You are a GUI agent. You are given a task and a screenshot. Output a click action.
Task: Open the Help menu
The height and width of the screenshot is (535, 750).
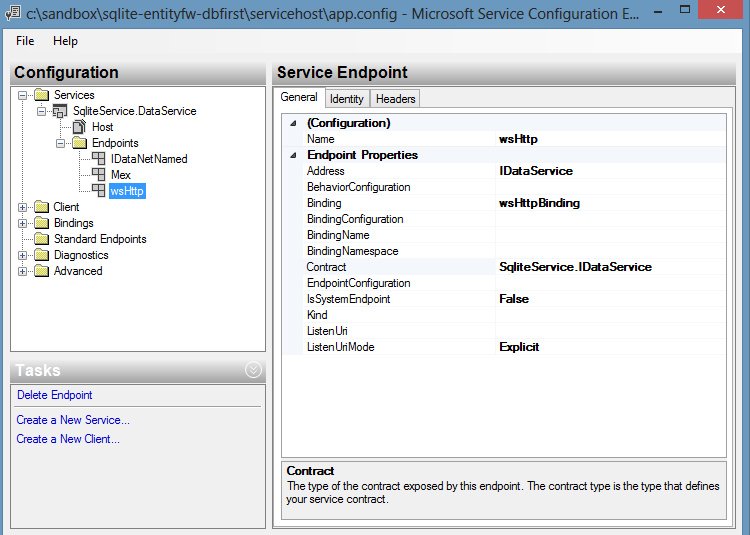tap(65, 41)
